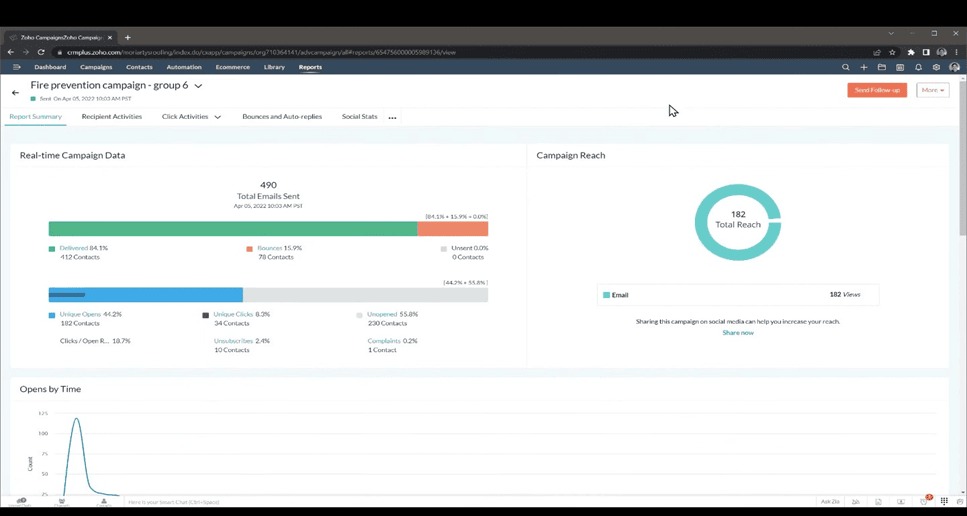Click the green Delivered bar segment
Image resolution: width=967 pixels, height=516 pixels.
232,229
